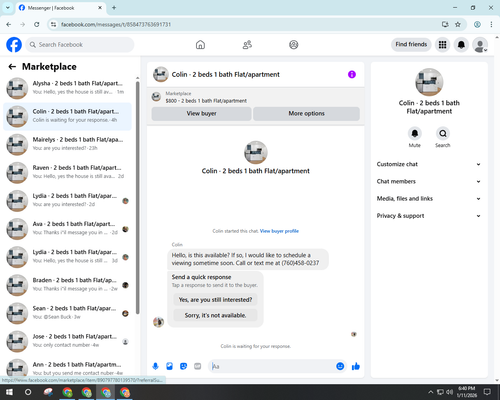Image resolution: width=500 pixels, height=400 pixels.
Task: Open the Friends icon in top navigation
Action: [247, 45]
